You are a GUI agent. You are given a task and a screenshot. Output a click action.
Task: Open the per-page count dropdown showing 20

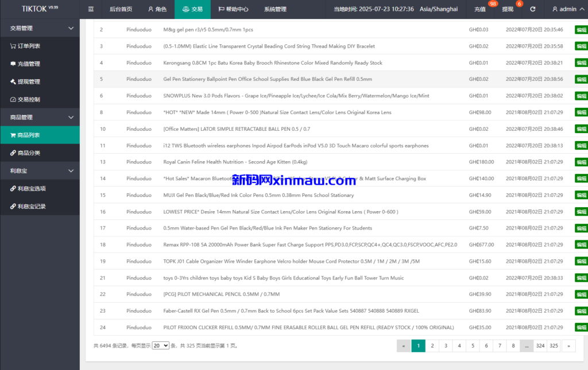(x=160, y=346)
